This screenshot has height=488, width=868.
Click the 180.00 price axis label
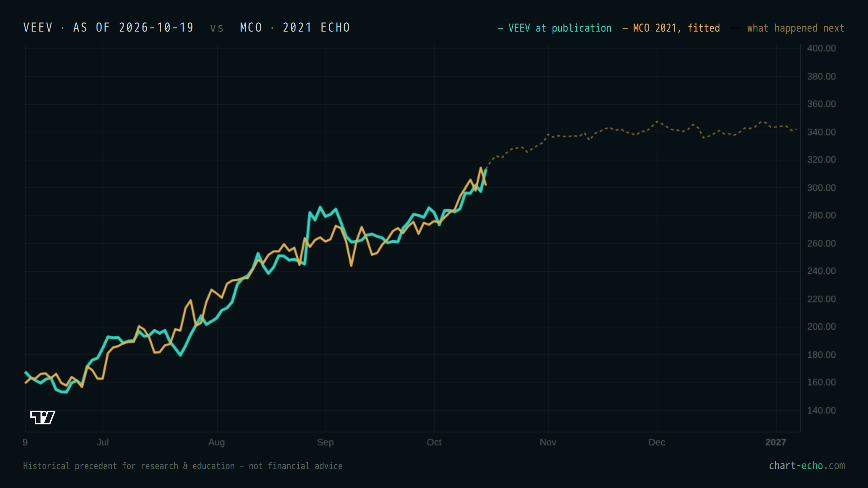pos(821,355)
